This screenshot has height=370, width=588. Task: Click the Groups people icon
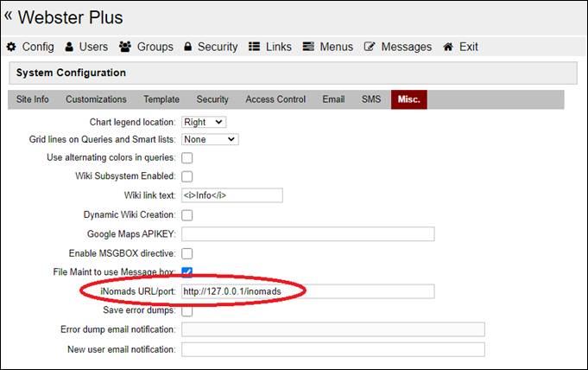click(125, 47)
